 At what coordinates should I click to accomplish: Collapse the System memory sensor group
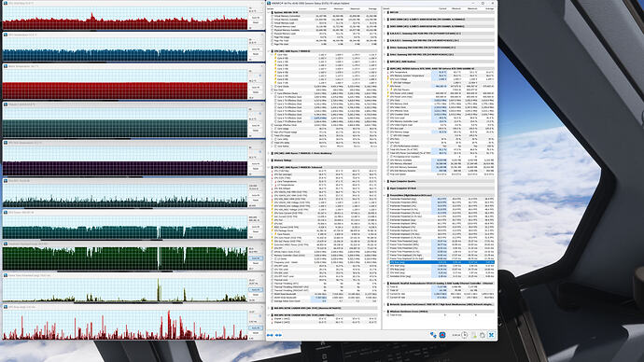pyautogui.click(x=270, y=12)
